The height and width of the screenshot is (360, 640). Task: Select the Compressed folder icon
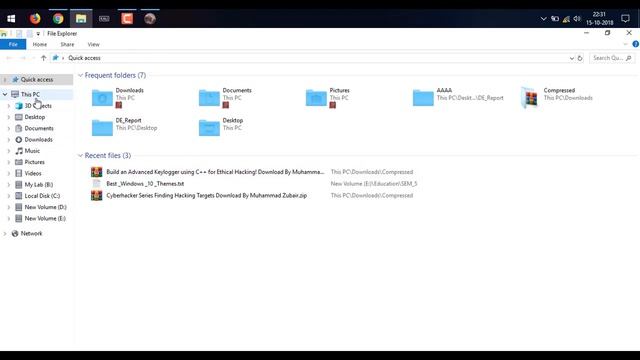[x=530, y=98]
